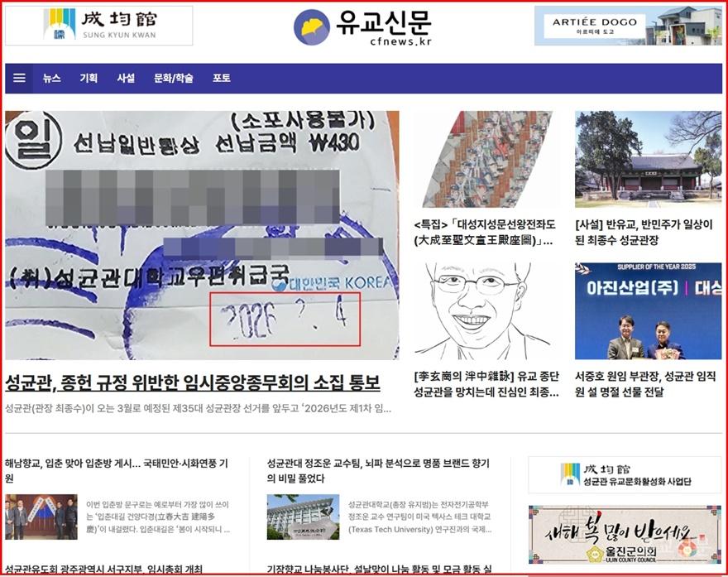Open headline 성균관, 종헌 규정 위반한 임시중앙종무회의
This screenshot has width=728, height=577.
tap(193, 382)
